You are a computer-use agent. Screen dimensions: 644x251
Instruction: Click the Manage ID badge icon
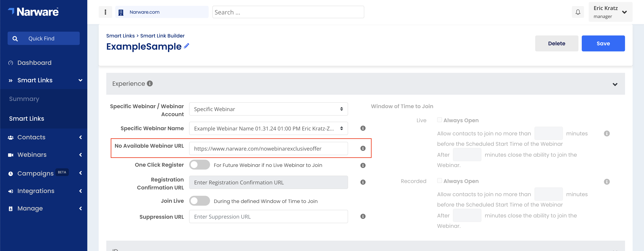pyautogui.click(x=11, y=209)
